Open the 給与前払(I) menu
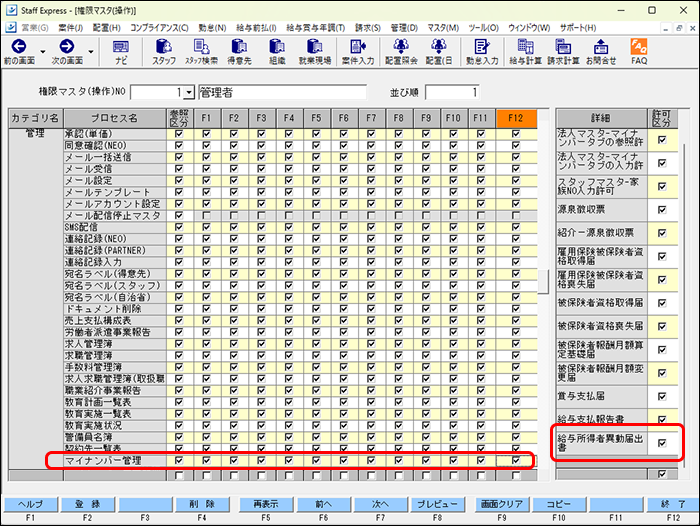This screenshot has width=700, height=526. click(256, 28)
